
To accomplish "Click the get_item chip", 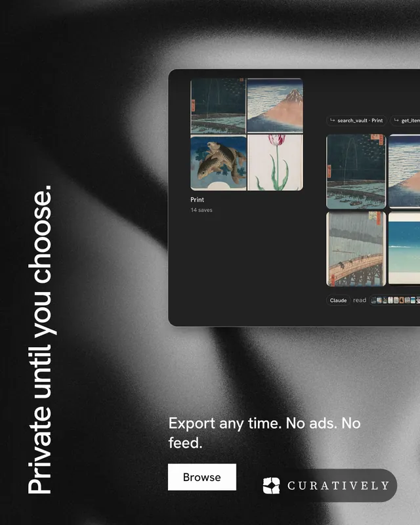I will 406,121.
